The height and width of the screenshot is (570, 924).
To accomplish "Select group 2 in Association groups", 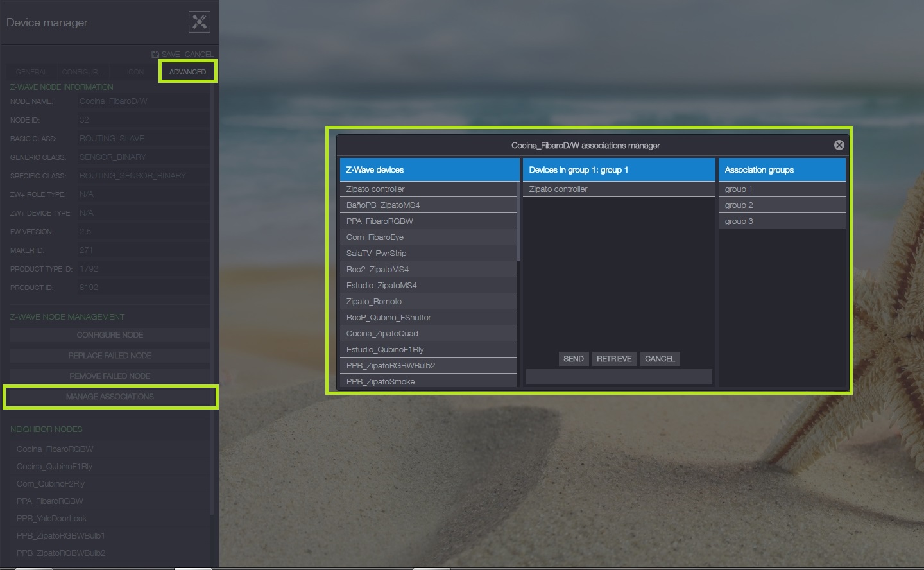I will (x=781, y=205).
